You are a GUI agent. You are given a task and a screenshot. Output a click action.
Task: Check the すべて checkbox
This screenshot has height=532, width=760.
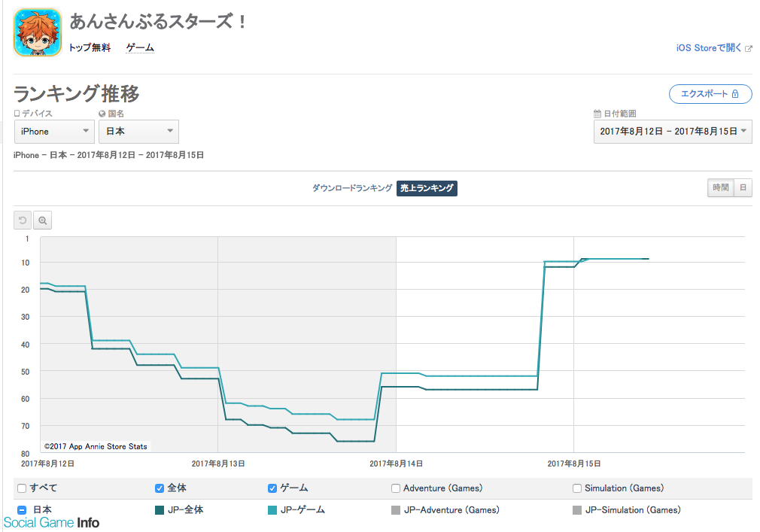click(22, 488)
